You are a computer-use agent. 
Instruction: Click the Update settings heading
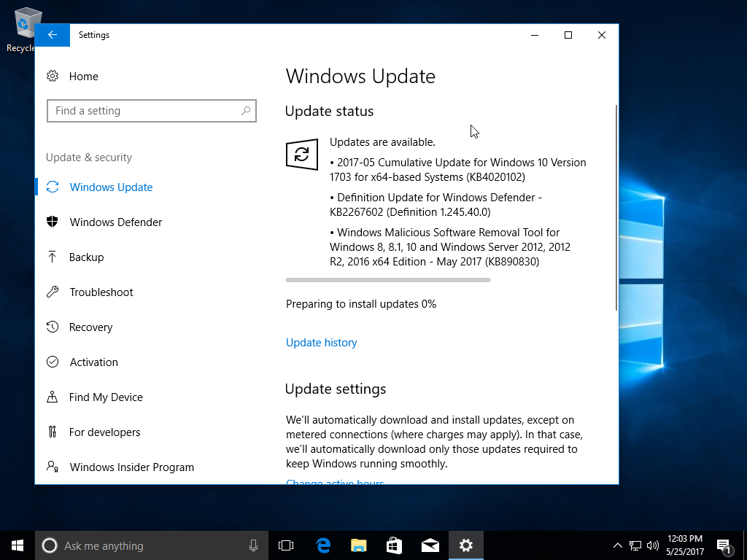pos(336,389)
